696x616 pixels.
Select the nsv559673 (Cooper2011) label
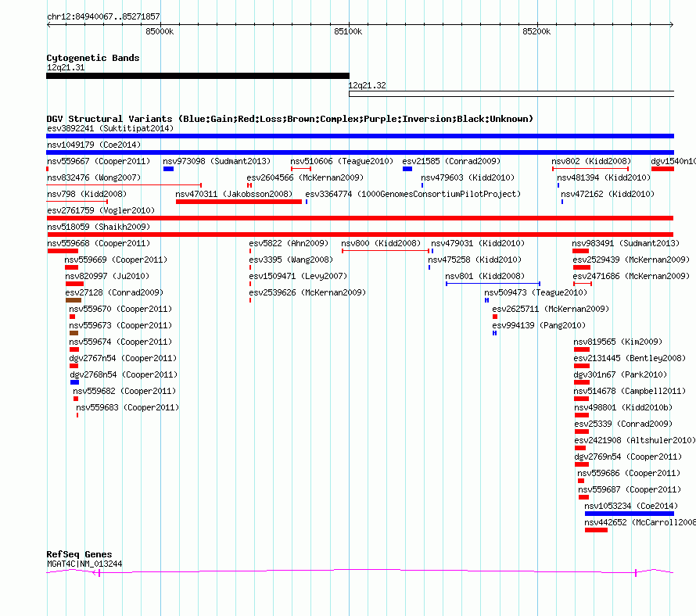[x=120, y=325]
